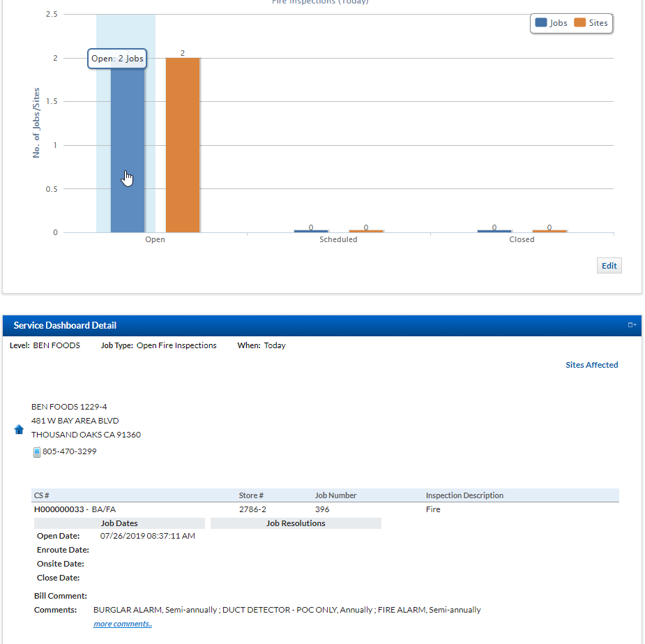
Task: Select the blue Scheduled Jobs bar
Action: click(x=311, y=231)
